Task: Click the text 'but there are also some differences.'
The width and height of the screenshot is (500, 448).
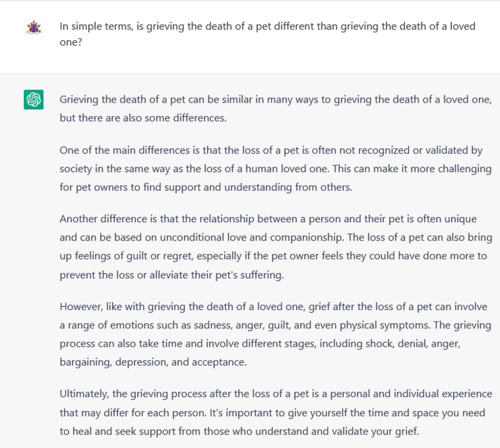Action: point(143,118)
